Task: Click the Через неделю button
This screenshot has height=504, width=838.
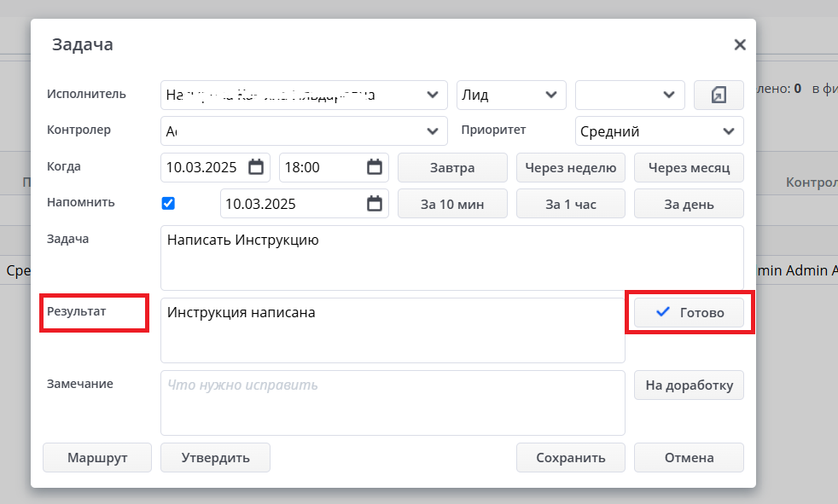Action: click(570, 168)
